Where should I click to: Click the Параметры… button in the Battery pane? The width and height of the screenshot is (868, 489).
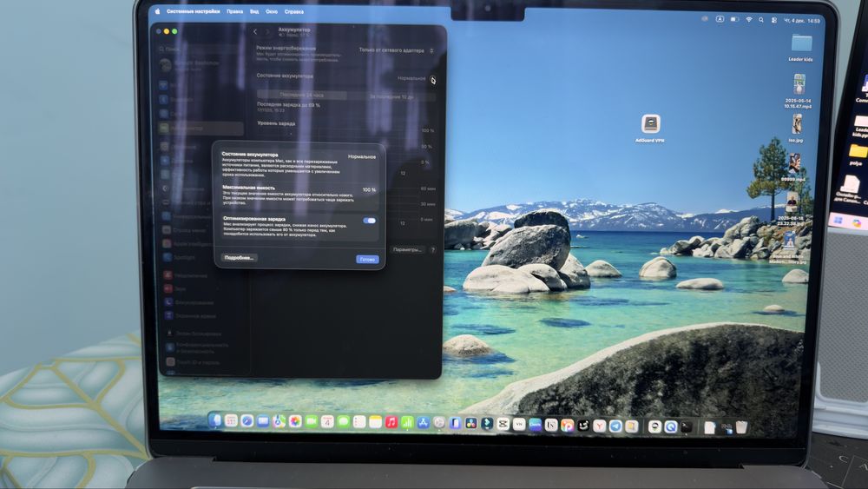point(407,250)
